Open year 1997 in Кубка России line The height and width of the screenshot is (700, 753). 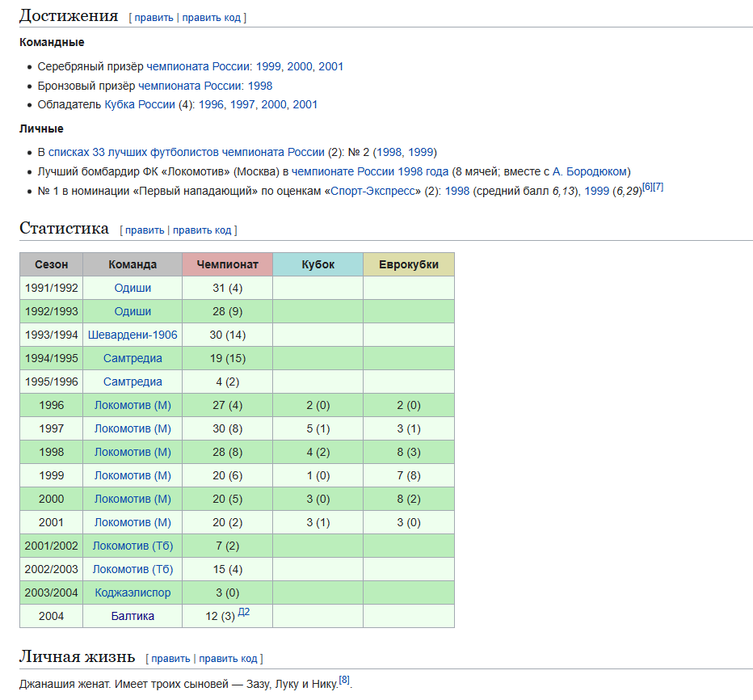click(242, 104)
